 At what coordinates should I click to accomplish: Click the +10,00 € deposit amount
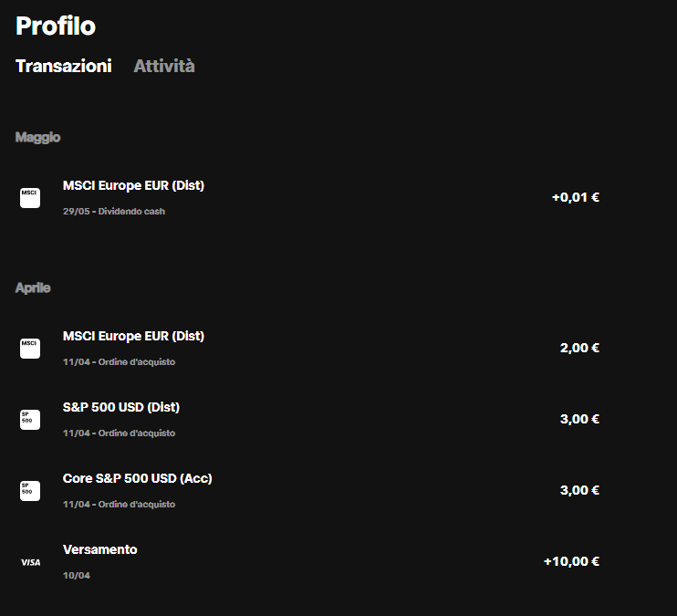point(571,561)
